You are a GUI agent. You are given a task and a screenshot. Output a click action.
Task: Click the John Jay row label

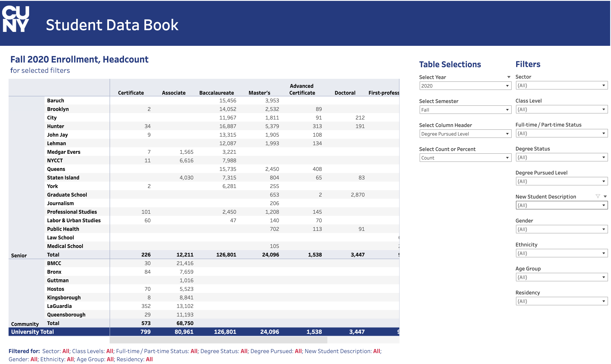(x=57, y=135)
